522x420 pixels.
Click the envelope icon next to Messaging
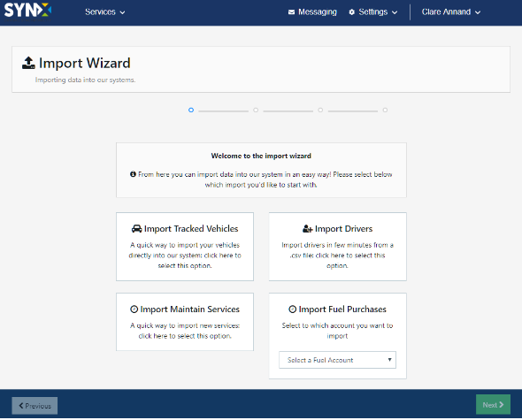pos(291,12)
